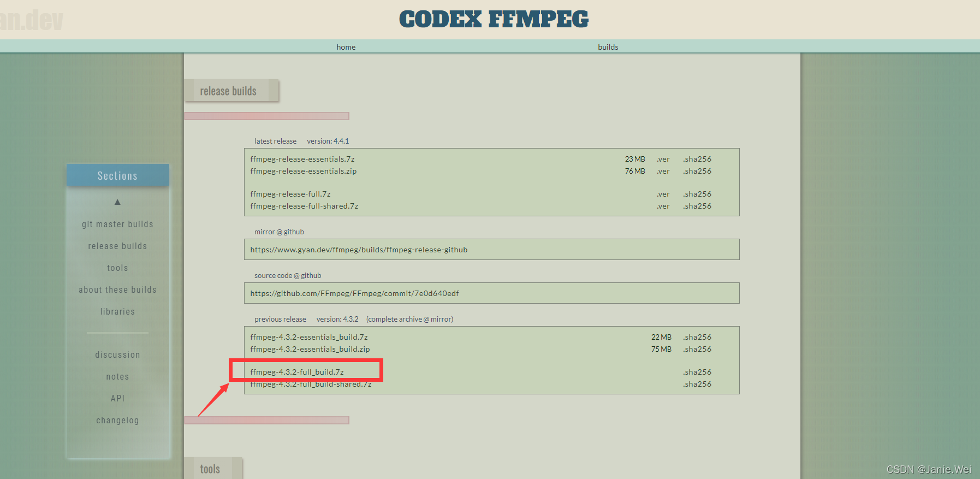This screenshot has height=479, width=980.
Task: Download ffmpeg-4.3.2-full_build.7z
Action: tap(297, 372)
